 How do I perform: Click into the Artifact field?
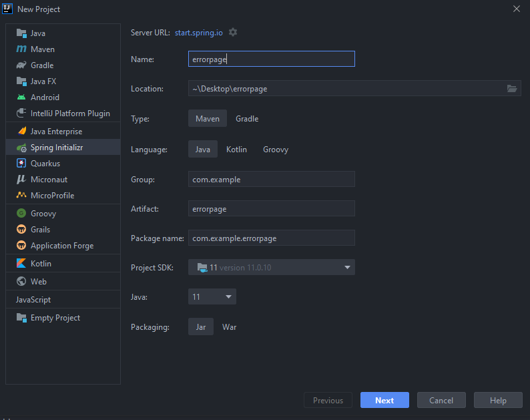pos(272,208)
